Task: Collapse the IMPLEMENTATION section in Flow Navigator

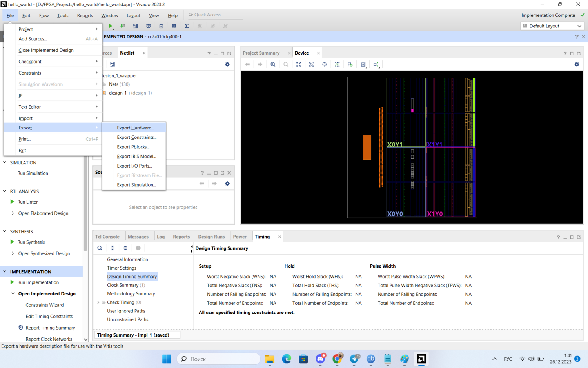Action: tap(5, 271)
